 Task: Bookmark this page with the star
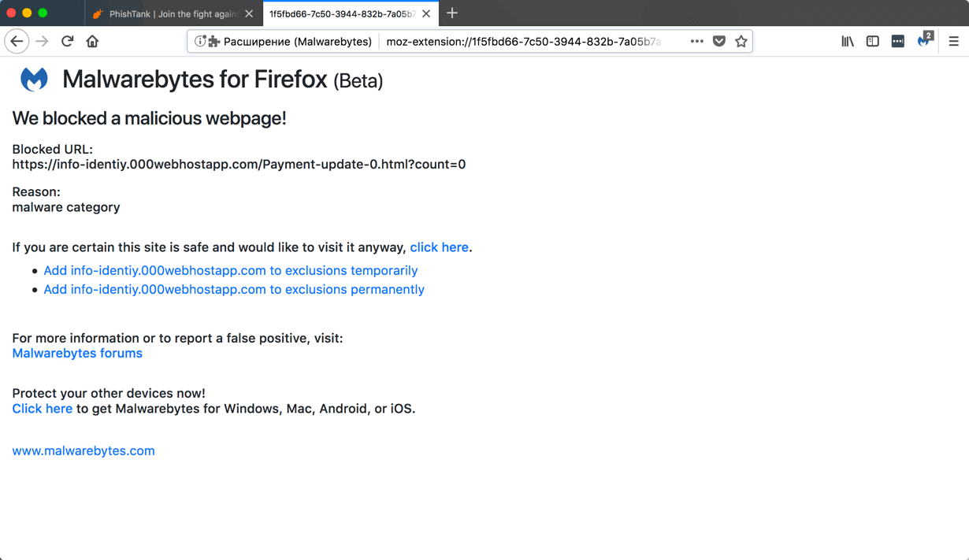(741, 41)
